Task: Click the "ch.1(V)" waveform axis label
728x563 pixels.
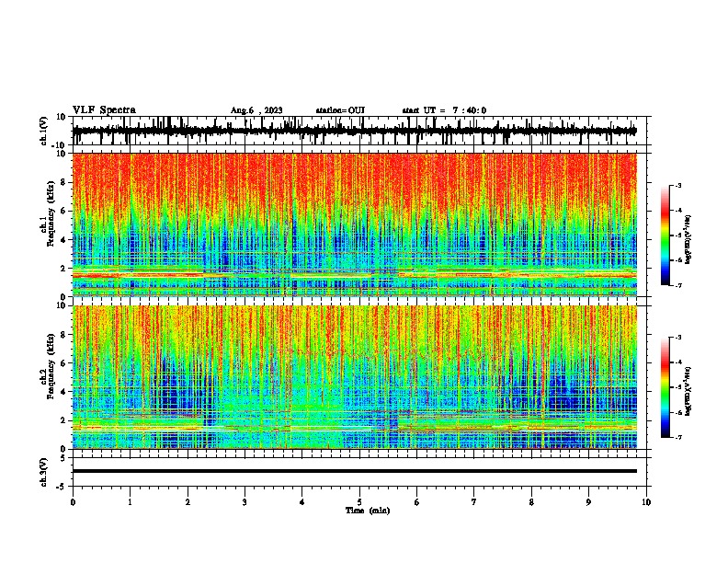Action: [44, 132]
